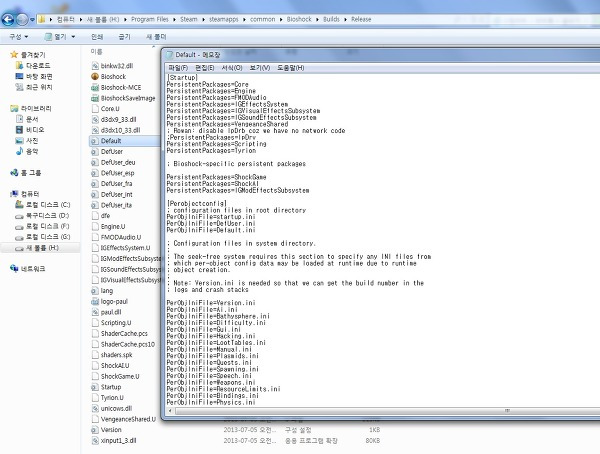Select d3dx9_33.dll file icon
Screen dimensions: 600x454
click(95, 119)
